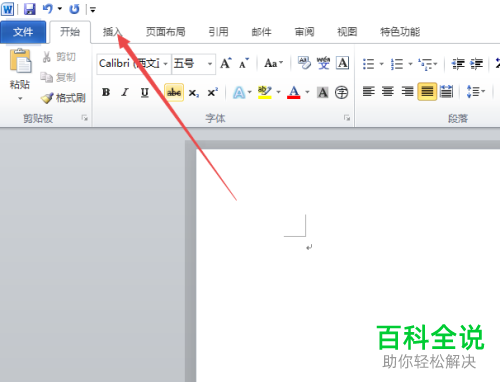Image resolution: width=500 pixels, height=382 pixels.
Task: Toggle bold formatting
Action: [x=106, y=92]
